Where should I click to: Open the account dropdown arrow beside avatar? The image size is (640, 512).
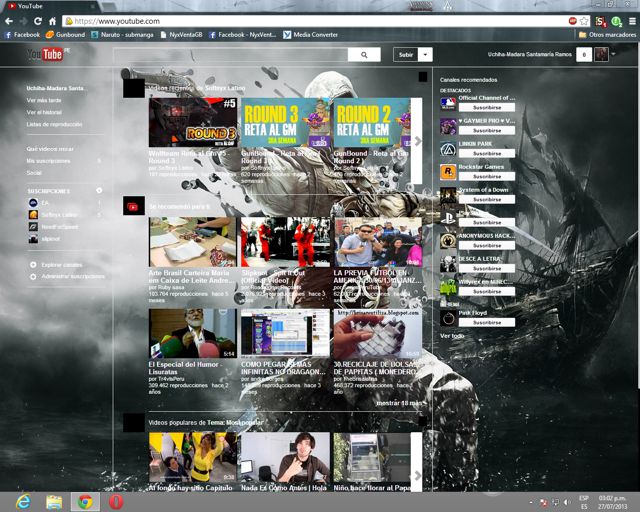click(x=613, y=53)
